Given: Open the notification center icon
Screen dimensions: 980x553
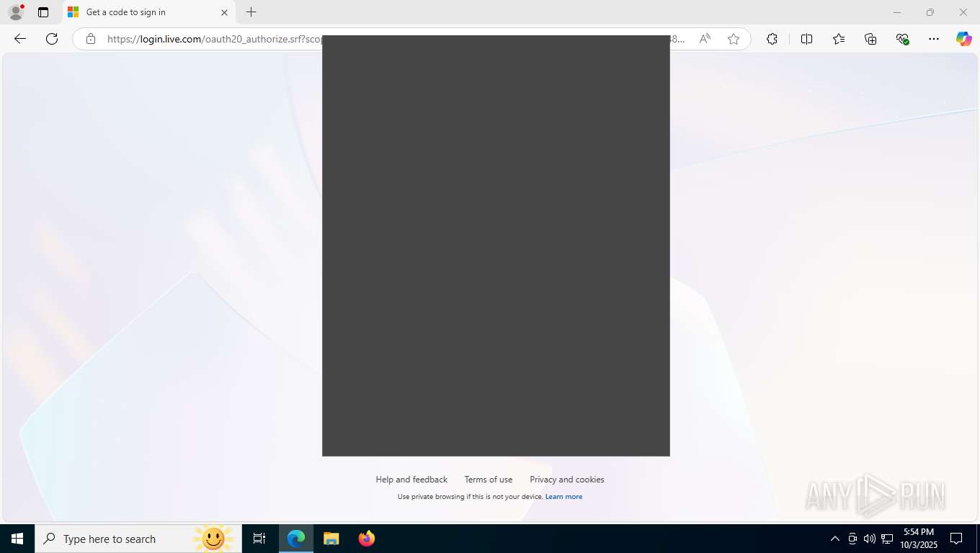Looking at the screenshot, I should point(956,539).
